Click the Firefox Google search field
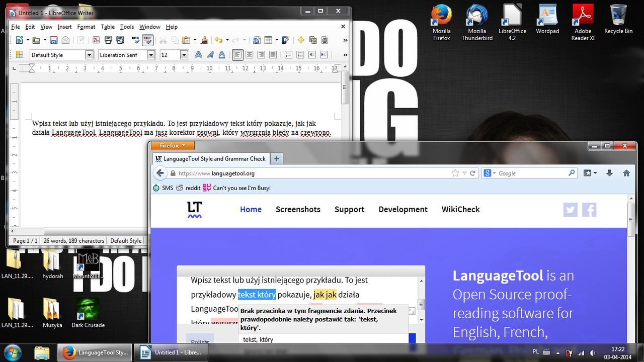 pos(530,173)
